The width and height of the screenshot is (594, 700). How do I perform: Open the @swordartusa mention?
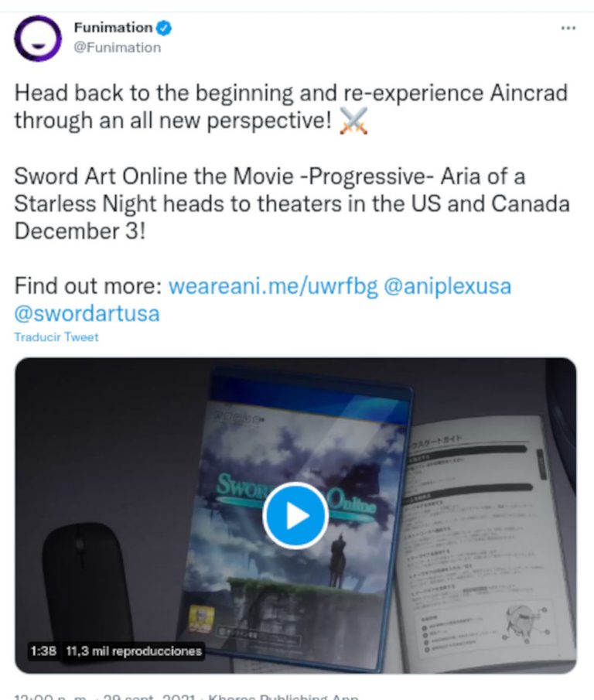87,313
